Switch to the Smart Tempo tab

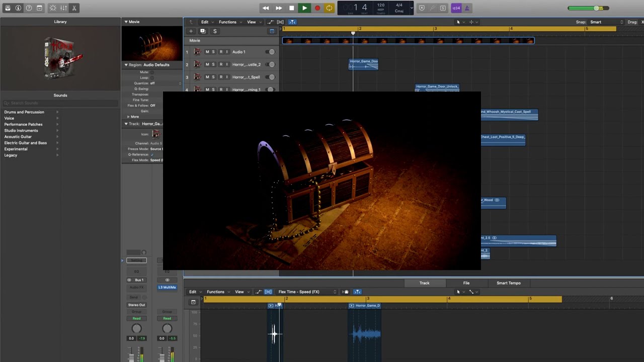click(509, 283)
